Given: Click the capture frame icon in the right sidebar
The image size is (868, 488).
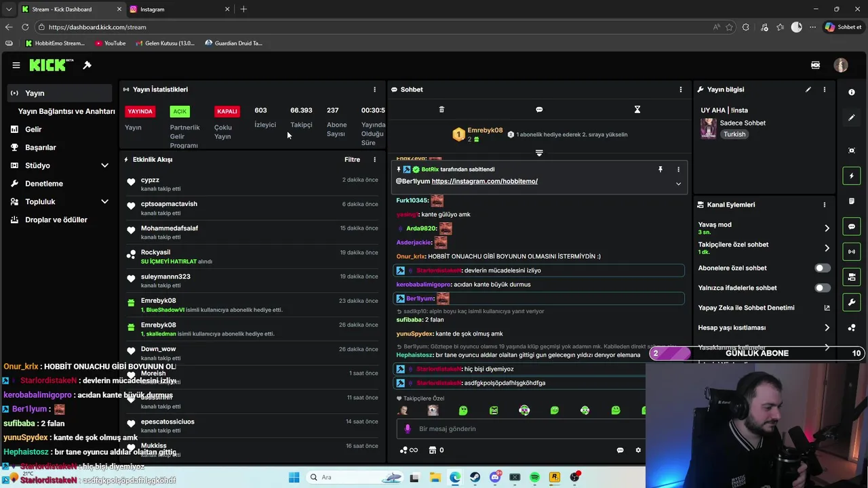Looking at the screenshot, I should tap(852, 150).
